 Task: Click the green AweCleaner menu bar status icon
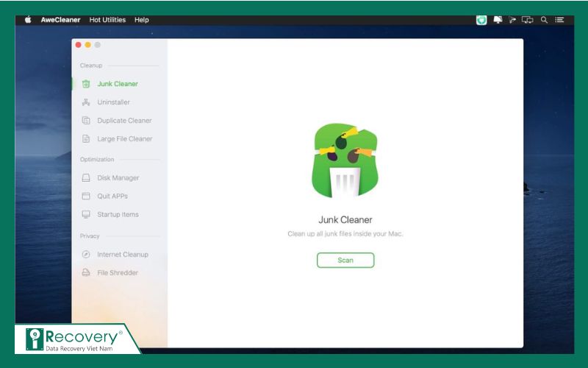pos(481,20)
